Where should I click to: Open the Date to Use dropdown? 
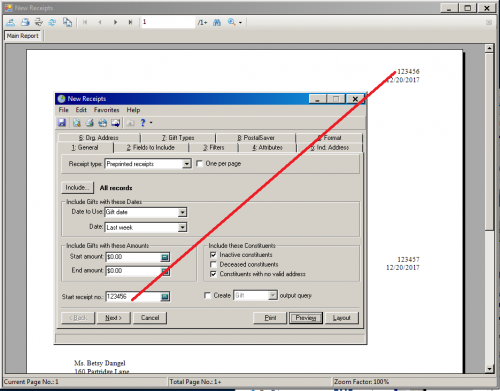click(182, 212)
